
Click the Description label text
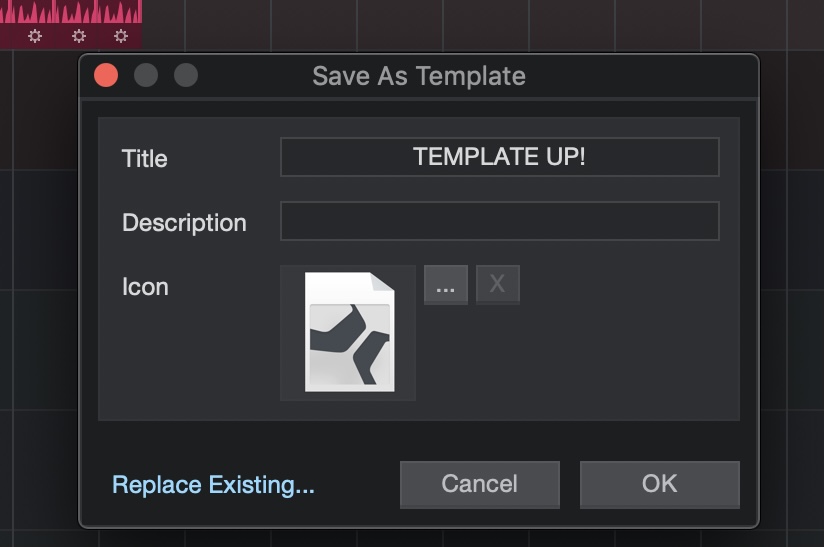pyautogui.click(x=184, y=223)
